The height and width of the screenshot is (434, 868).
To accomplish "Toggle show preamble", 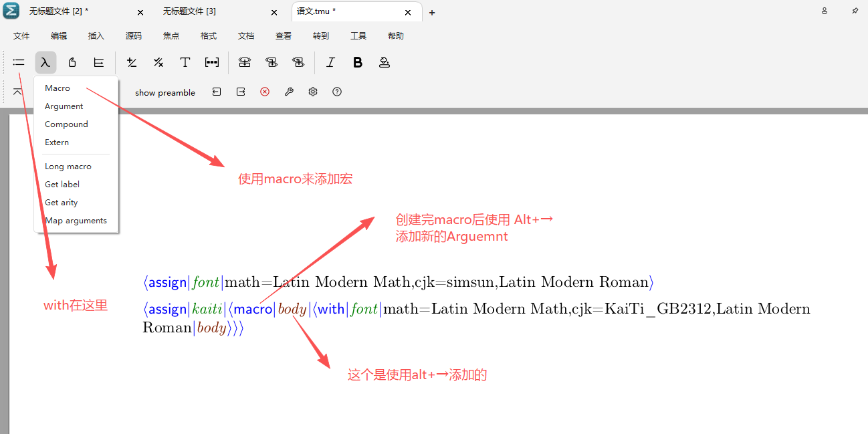I will click(x=165, y=93).
